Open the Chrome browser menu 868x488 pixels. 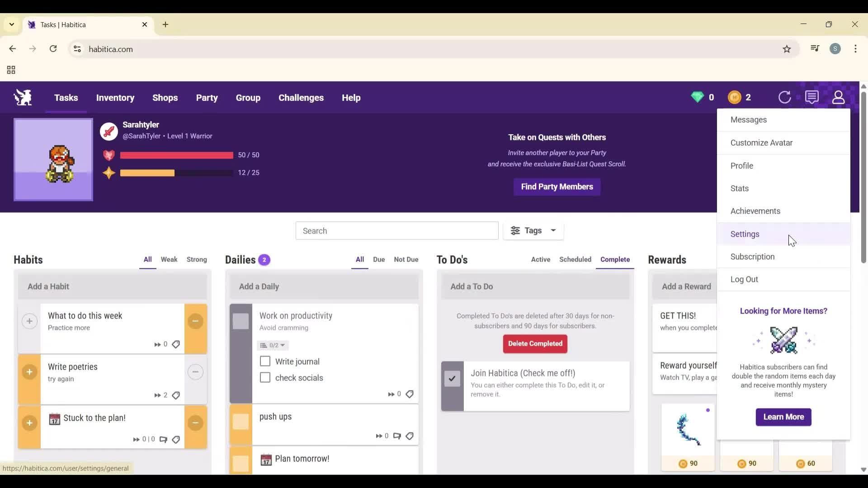(856, 49)
